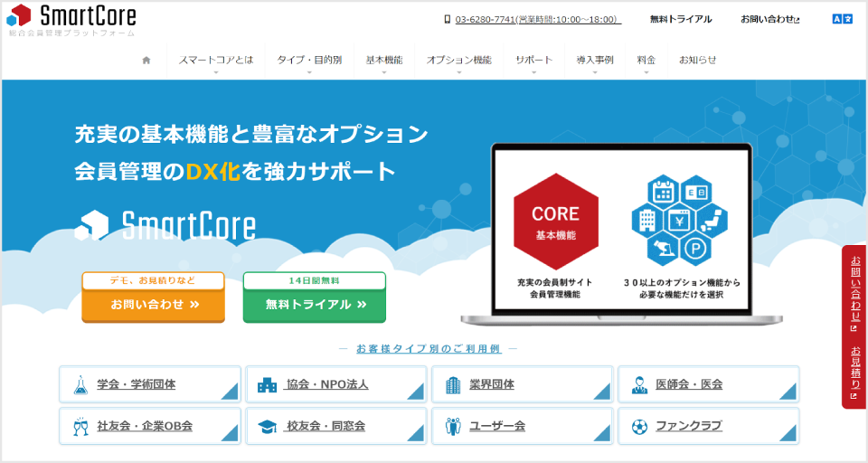The height and width of the screenshot is (463, 868).
Task: Click the text 30以上のオプション機能から
Action: pyautogui.click(x=682, y=282)
